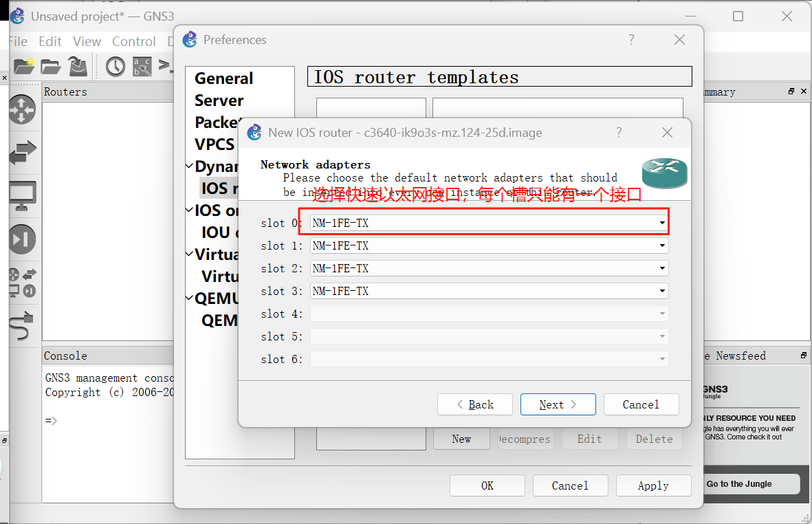Select the add a link cable icon
This screenshot has height=524, width=812.
pos(22,326)
